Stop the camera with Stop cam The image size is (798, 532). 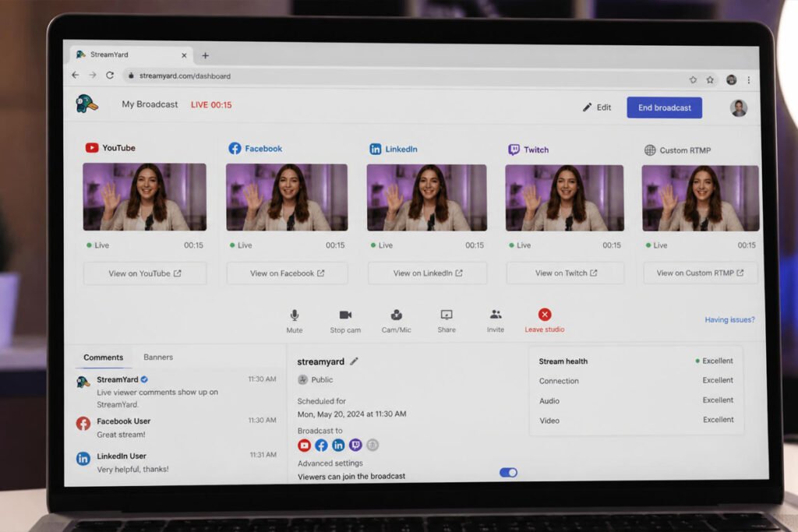tap(345, 321)
